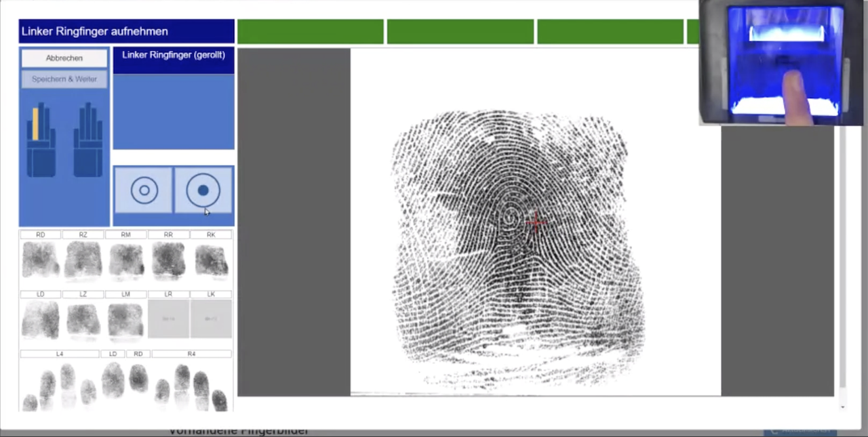Viewport: 868px width, 437px height.
Task: Select the empty LR fingerprint placeholder
Action: pyautogui.click(x=168, y=318)
